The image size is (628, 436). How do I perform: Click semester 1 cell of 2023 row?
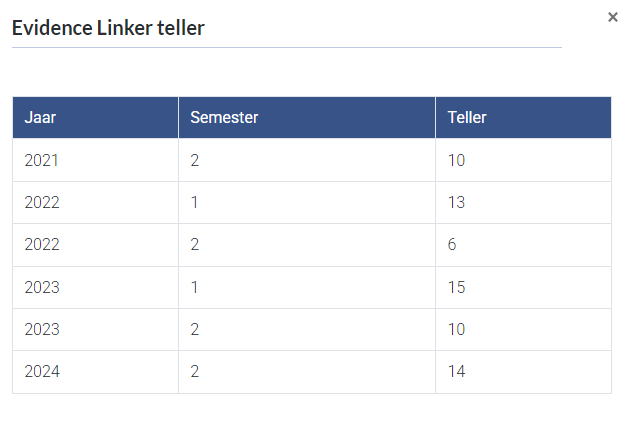click(x=195, y=287)
